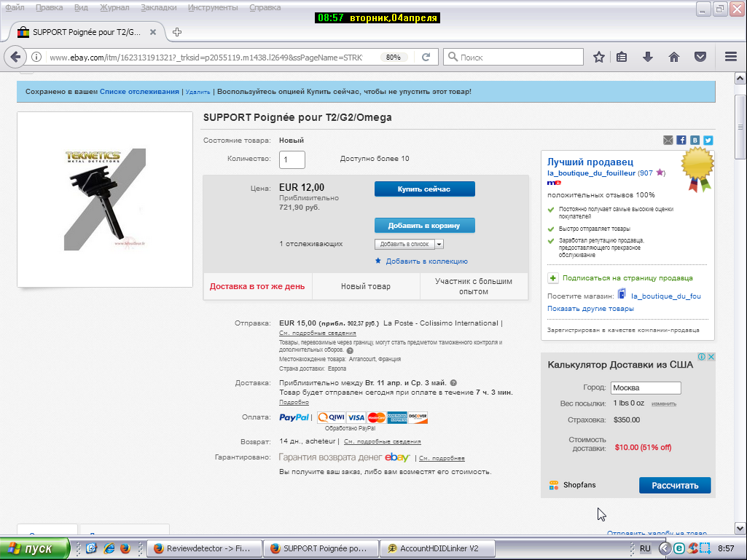This screenshot has width=747, height=560.
Task: Share item on Twitter icon
Action: click(x=708, y=140)
